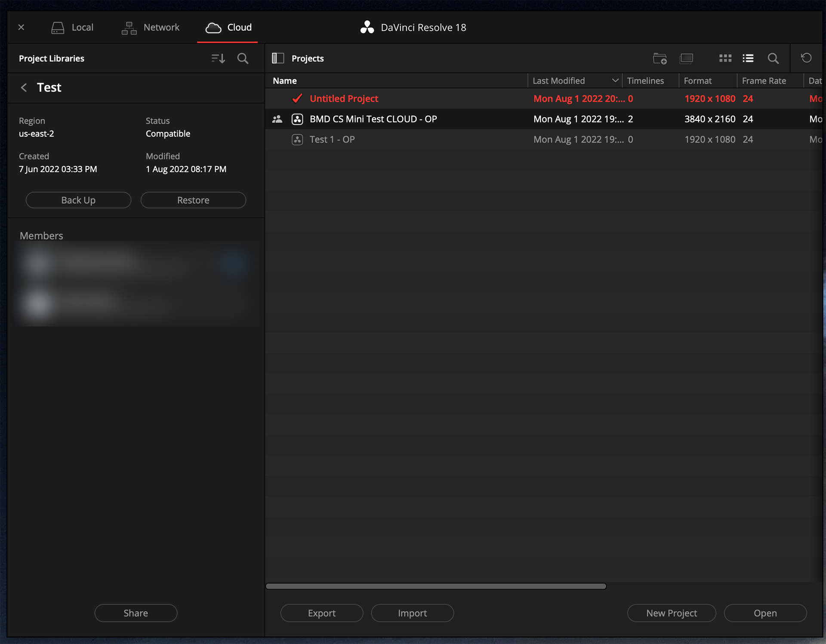826x644 pixels.
Task: Click the Format column header
Action: [x=708, y=81]
